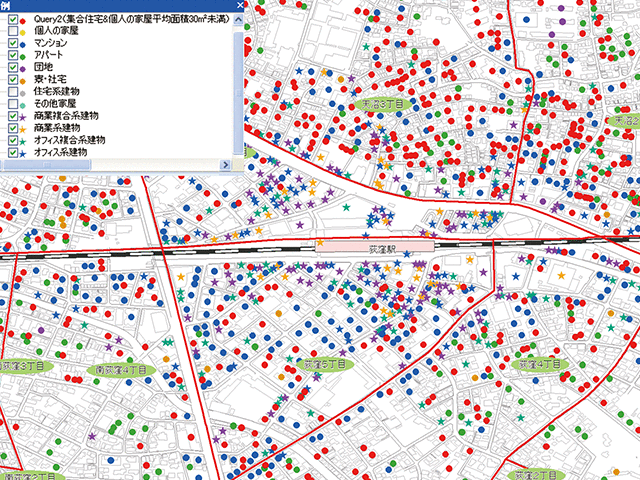Enable the 個人の家屋 layer checkbox

click(12, 32)
